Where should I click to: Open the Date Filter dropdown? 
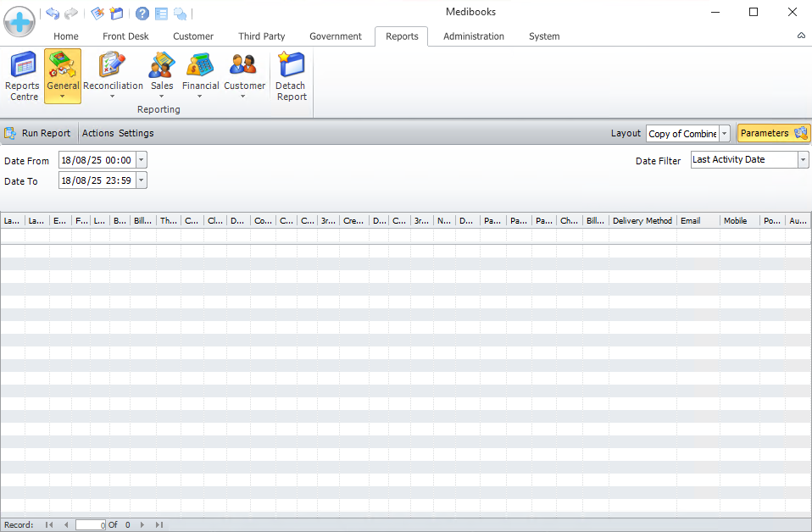(x=803, y=160)
